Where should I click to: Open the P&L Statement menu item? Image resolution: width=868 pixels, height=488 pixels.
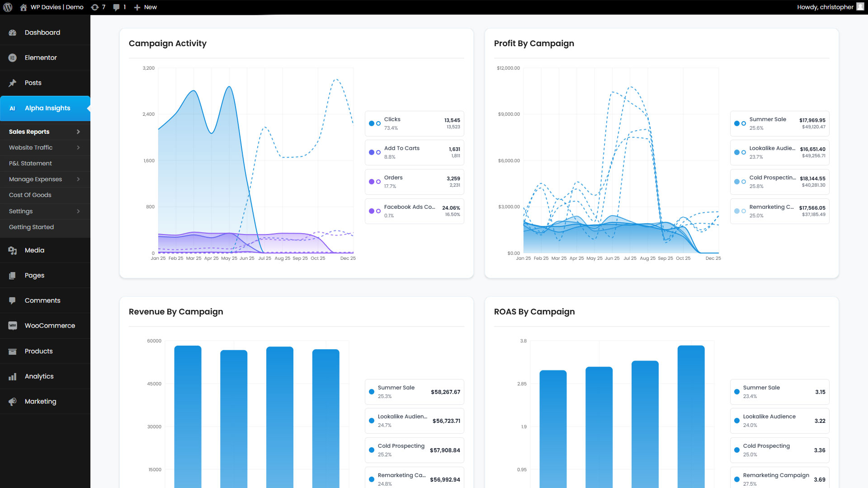click(x=30, y=164)
